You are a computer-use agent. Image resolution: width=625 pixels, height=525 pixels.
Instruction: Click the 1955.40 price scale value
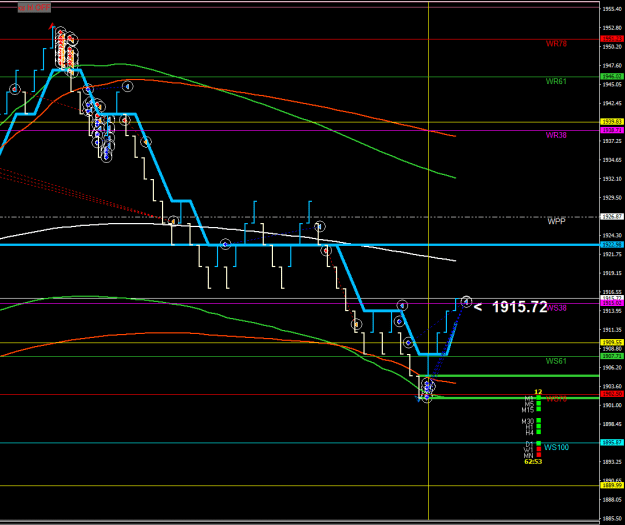click(x=612, y=9)
